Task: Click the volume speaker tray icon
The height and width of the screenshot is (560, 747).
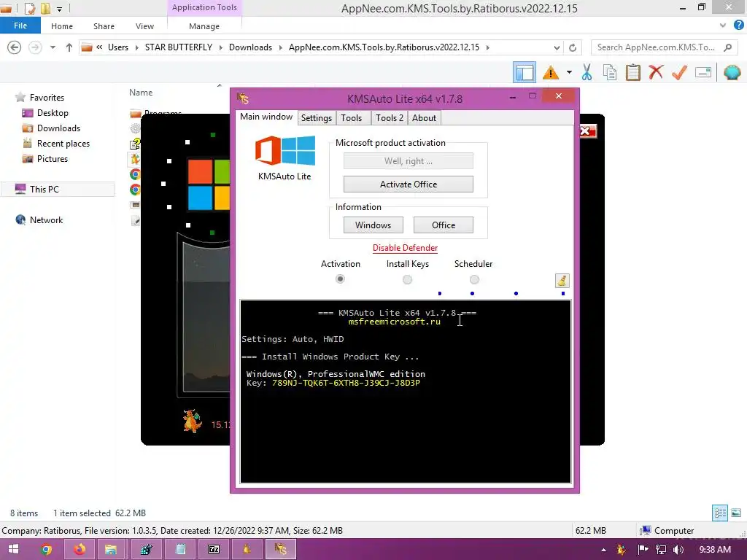Action: tap(678, 550)
